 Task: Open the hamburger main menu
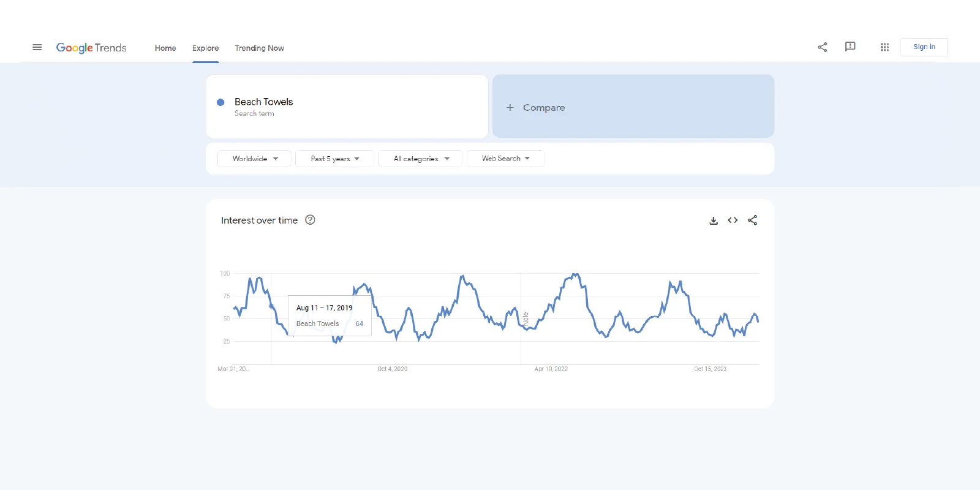coord(37,47)
